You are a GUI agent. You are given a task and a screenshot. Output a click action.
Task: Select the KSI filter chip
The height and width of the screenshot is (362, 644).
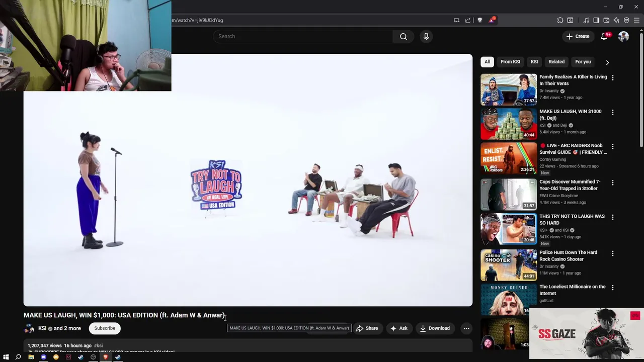(534, 62)
